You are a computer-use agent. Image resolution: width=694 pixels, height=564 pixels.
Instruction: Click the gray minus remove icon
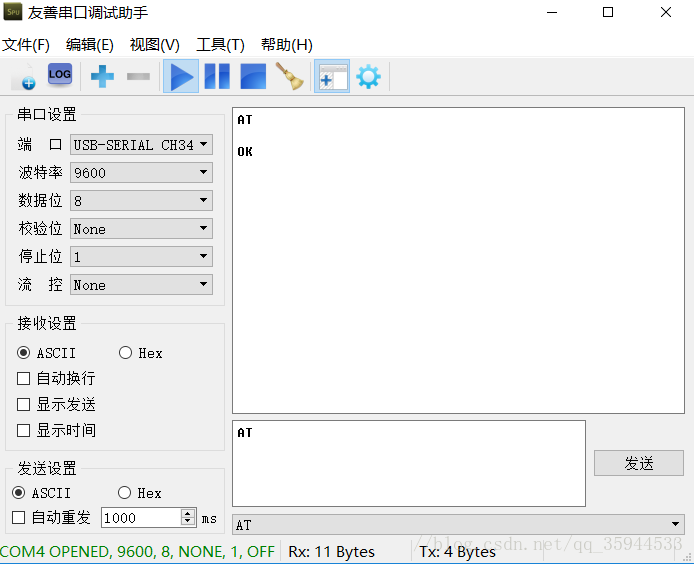[138, 77]
